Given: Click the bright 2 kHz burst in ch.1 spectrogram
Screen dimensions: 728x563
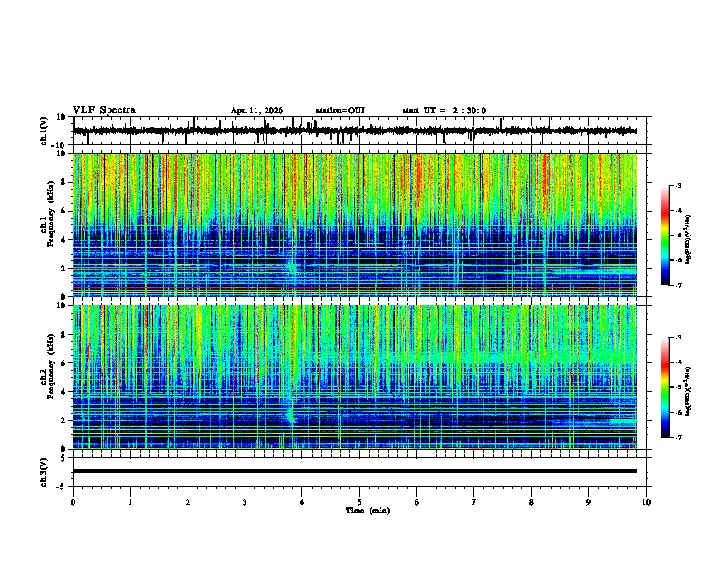Looking at the screenshot, I should 292,267.
